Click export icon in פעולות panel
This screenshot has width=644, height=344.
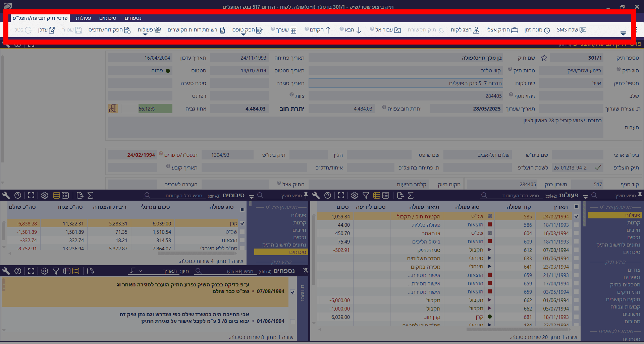pos(400,195)
